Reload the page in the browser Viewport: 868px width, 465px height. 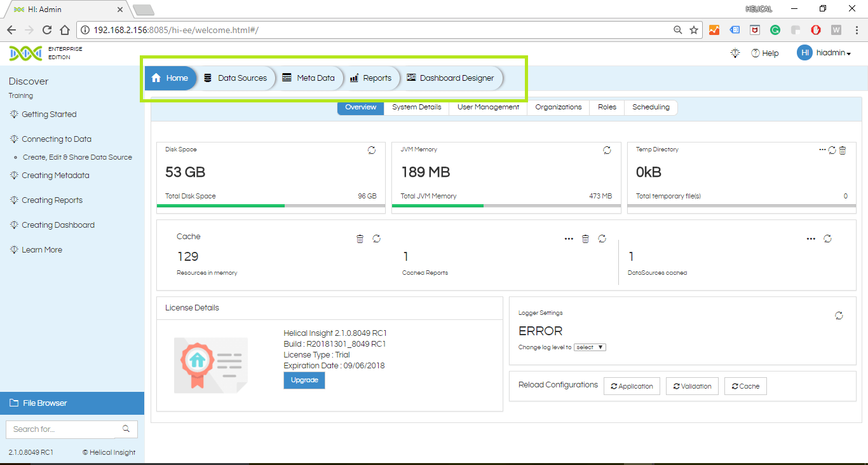pos(46,30)
